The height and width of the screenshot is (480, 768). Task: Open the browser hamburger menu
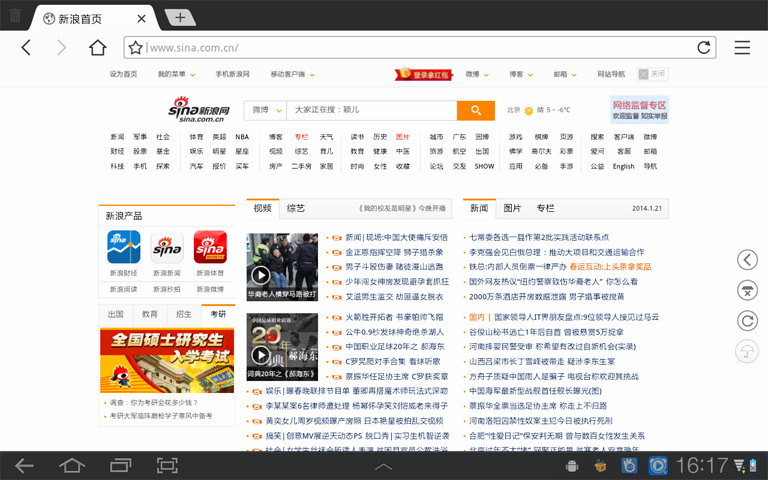742,48
